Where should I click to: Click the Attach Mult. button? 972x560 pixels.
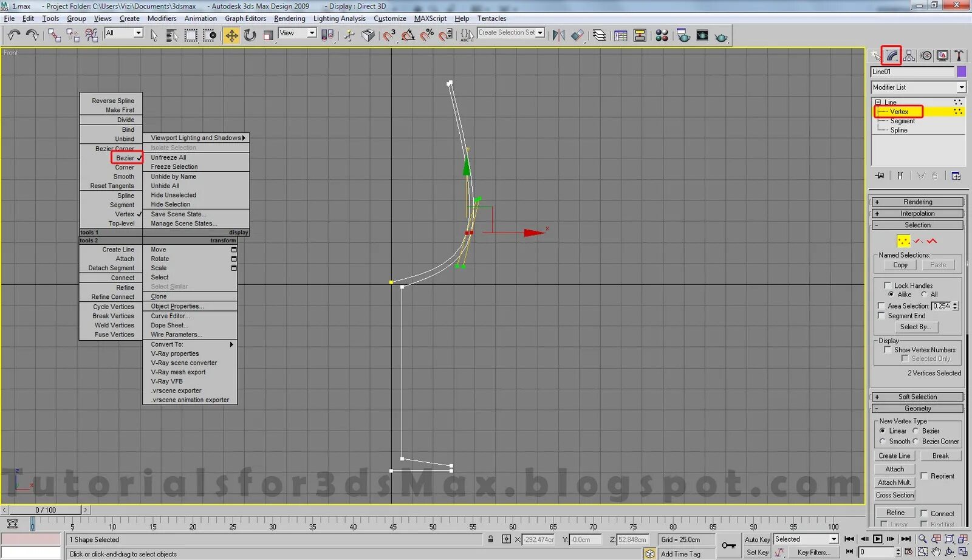click(x=894, y=482)
